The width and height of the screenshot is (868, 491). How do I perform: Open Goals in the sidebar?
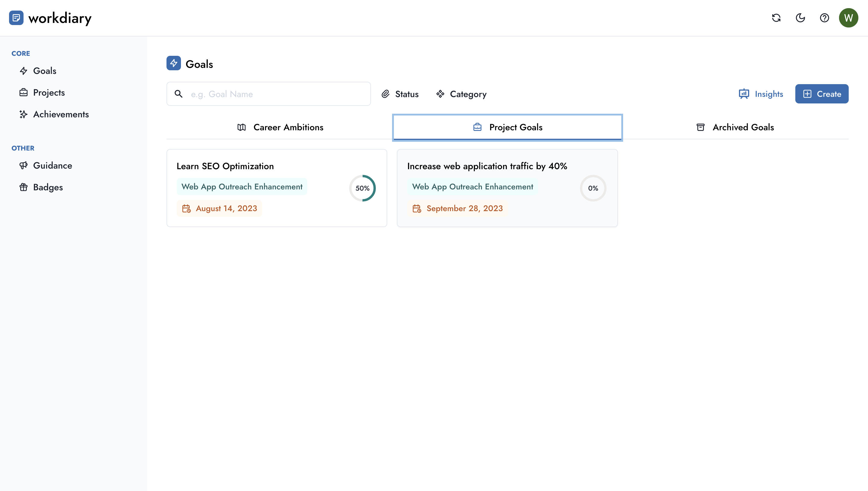45,71
